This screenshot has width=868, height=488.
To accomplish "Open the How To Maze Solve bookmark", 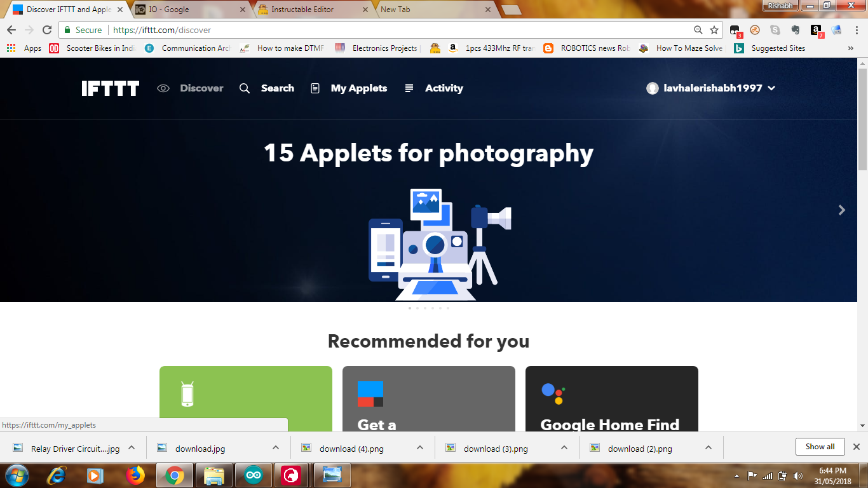I will [x=681, y=48].
